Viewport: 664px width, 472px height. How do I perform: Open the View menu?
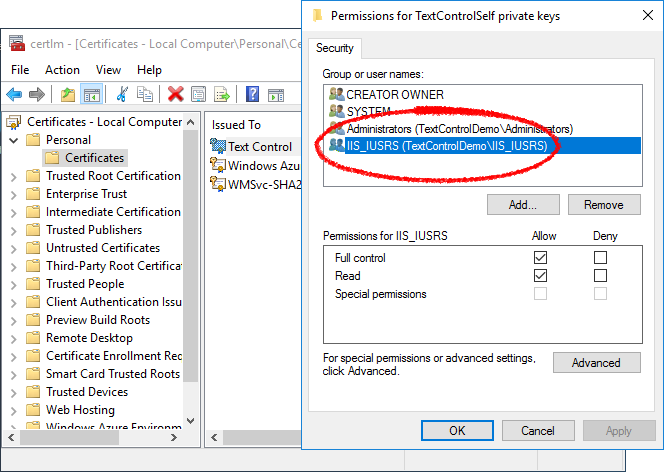pyautogui.click(x=108, y=70)
